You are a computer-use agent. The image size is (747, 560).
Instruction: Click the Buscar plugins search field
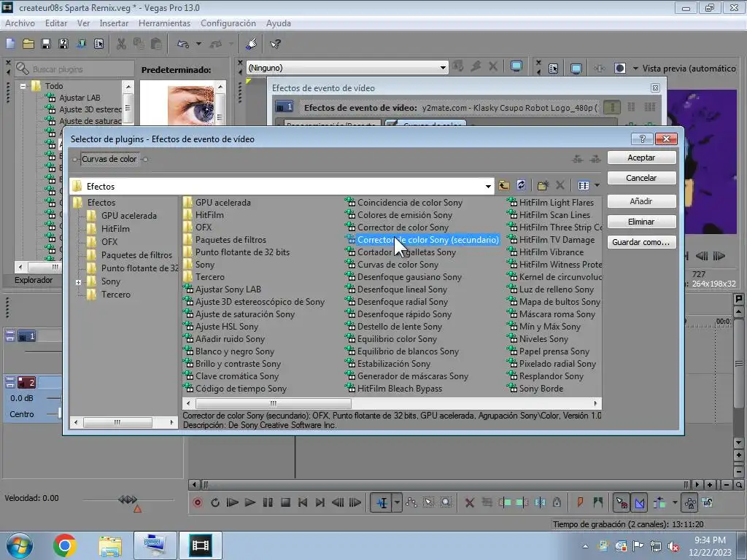click(74, 69)
